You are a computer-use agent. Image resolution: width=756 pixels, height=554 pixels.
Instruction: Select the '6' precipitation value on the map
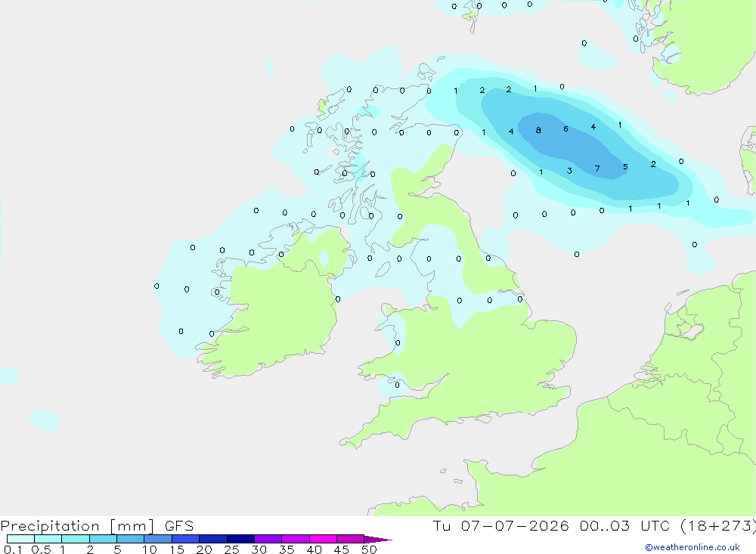coord(566,128)
